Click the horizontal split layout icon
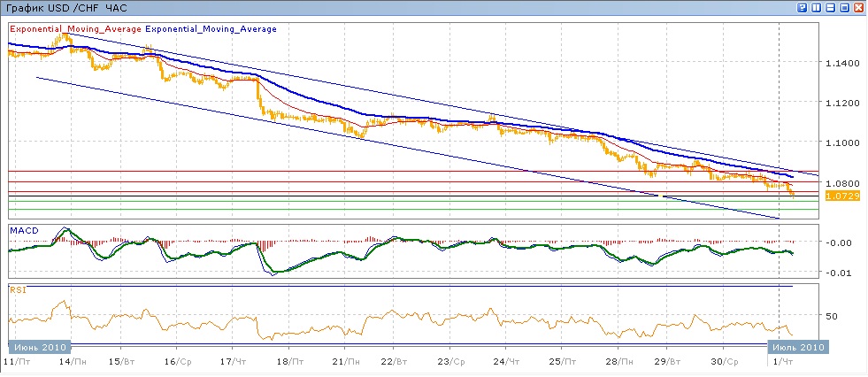 pos(829,7)
